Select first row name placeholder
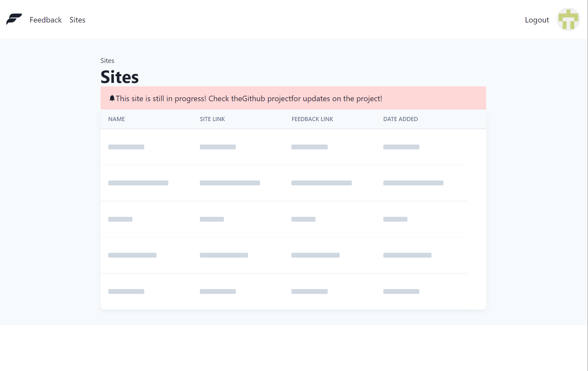Viewport: 588px width, 371px height. tap(126, 147)
